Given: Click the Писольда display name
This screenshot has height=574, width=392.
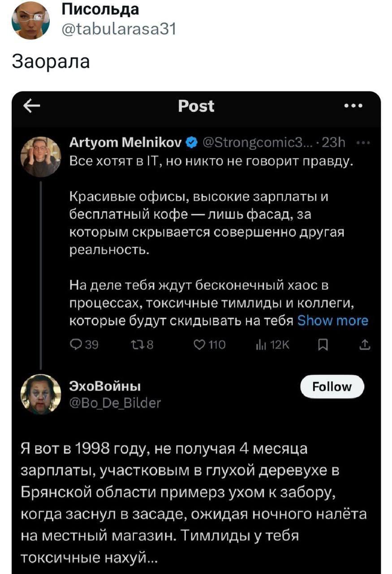Looking at the screenshot, I should 99,9.
